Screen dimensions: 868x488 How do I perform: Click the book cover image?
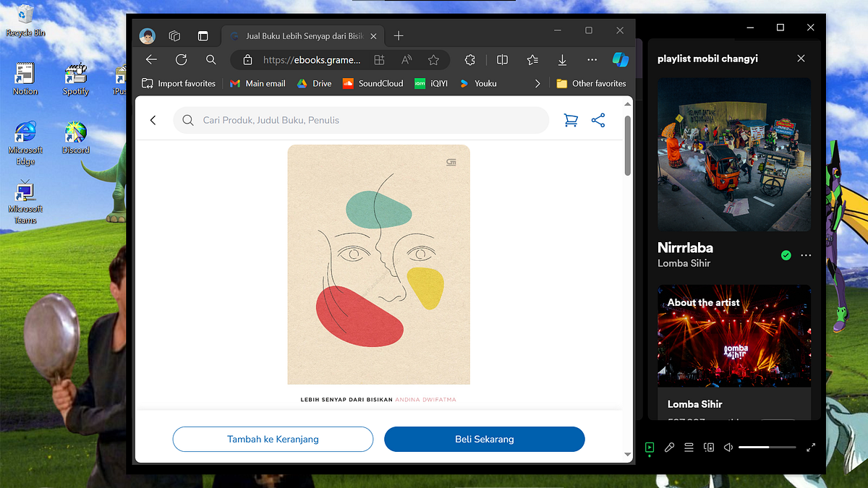coord(378,265)
